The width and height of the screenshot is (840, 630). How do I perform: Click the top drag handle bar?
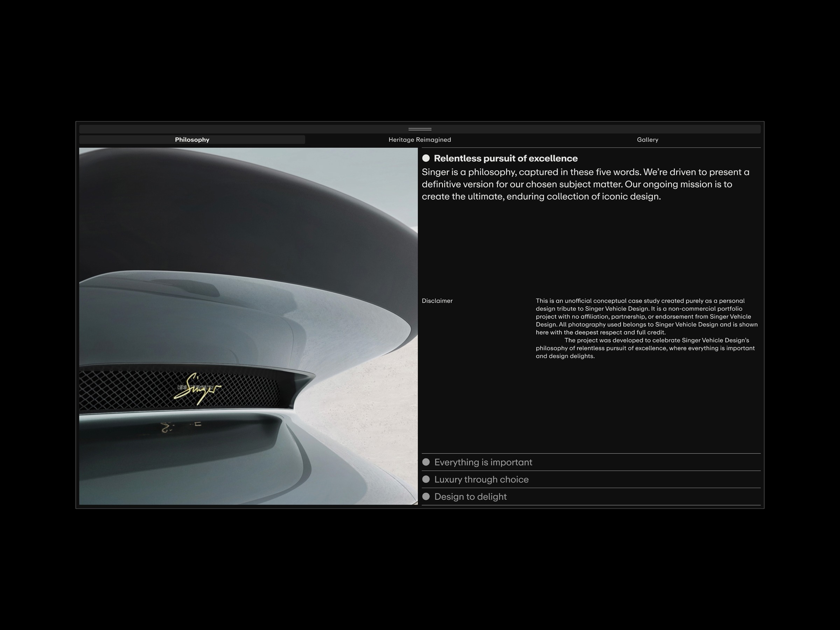pos(420,129)
